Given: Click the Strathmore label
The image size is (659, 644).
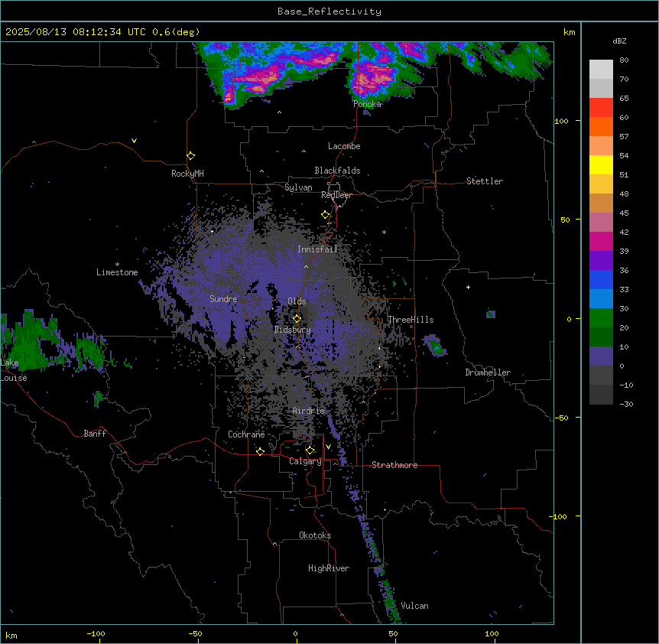Looking at the screenshot, I should click(394, 465).
